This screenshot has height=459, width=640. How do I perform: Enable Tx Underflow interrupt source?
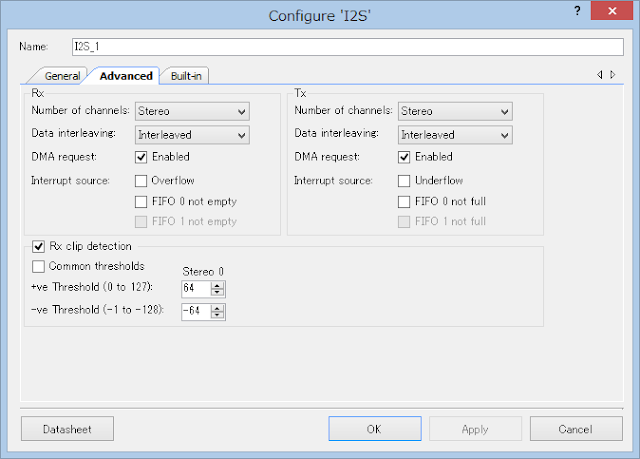[404, 181]
